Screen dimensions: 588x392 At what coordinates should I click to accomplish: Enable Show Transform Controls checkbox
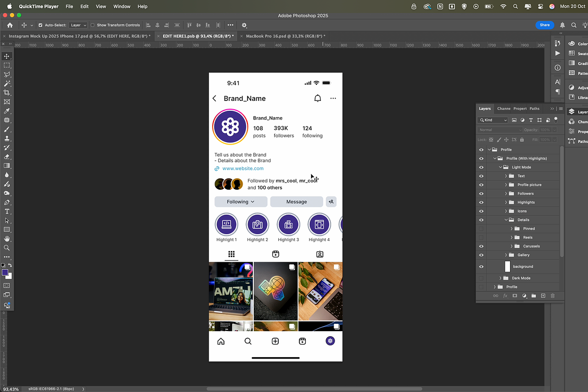point(93,25)
